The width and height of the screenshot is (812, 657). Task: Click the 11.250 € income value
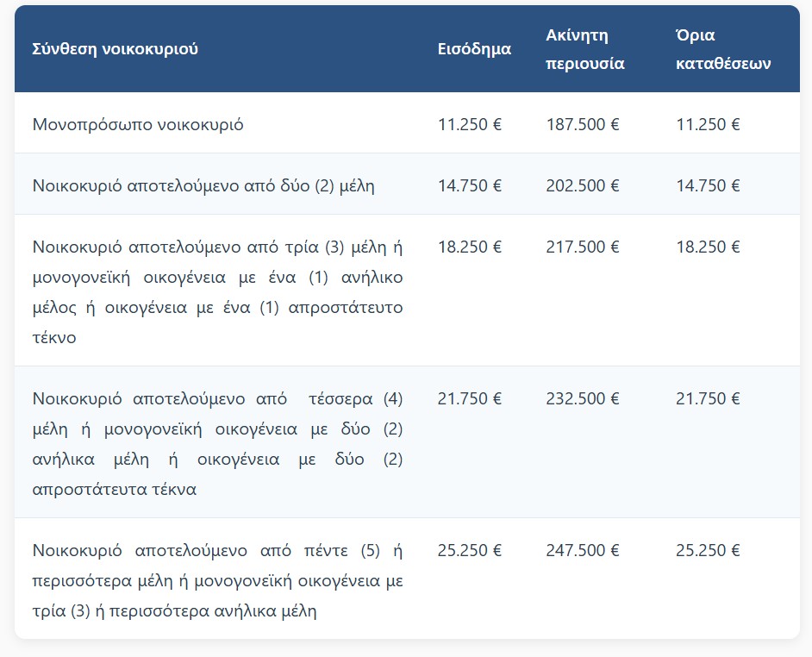point(470,124)
